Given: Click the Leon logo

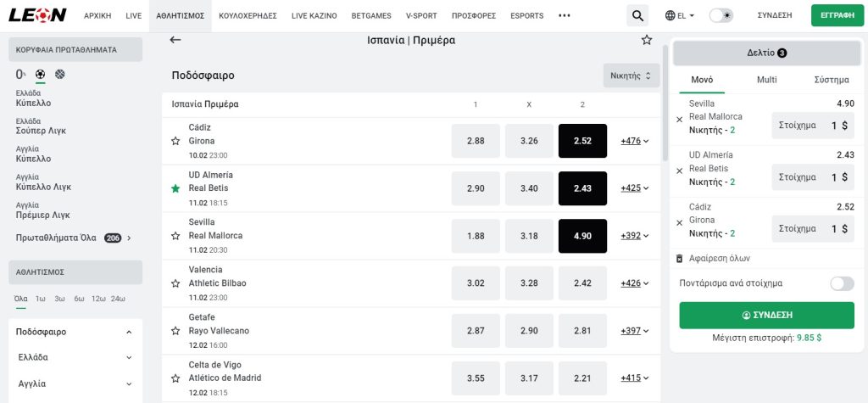Looking at the screenshot, I should point(37,15).
